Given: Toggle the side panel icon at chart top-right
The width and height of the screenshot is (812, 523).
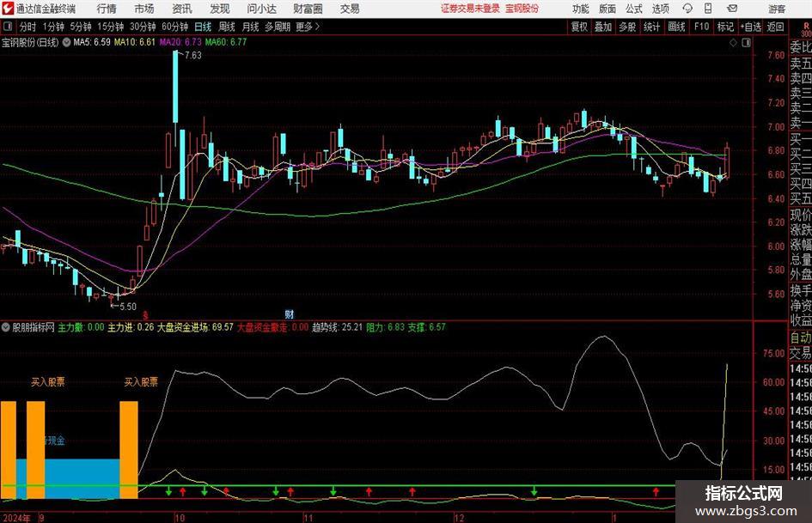Looking at the screenshot, I should (746, 43).
